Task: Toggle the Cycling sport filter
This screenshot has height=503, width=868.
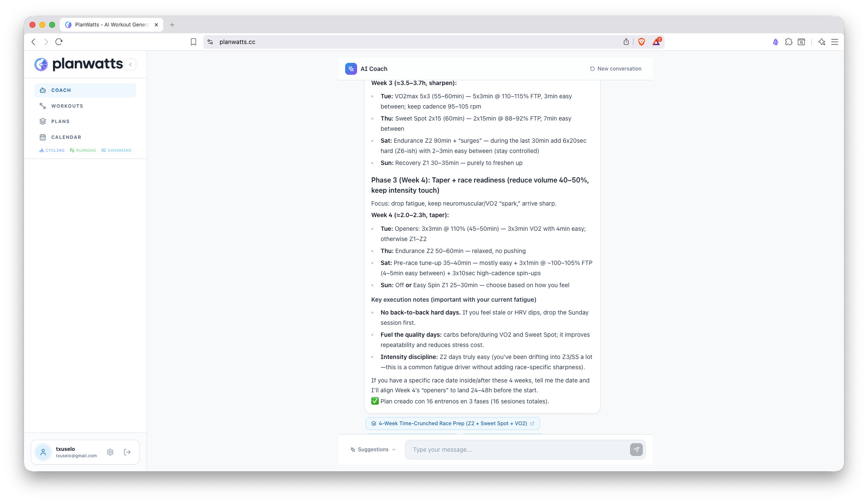Action: tap(52, 150)
